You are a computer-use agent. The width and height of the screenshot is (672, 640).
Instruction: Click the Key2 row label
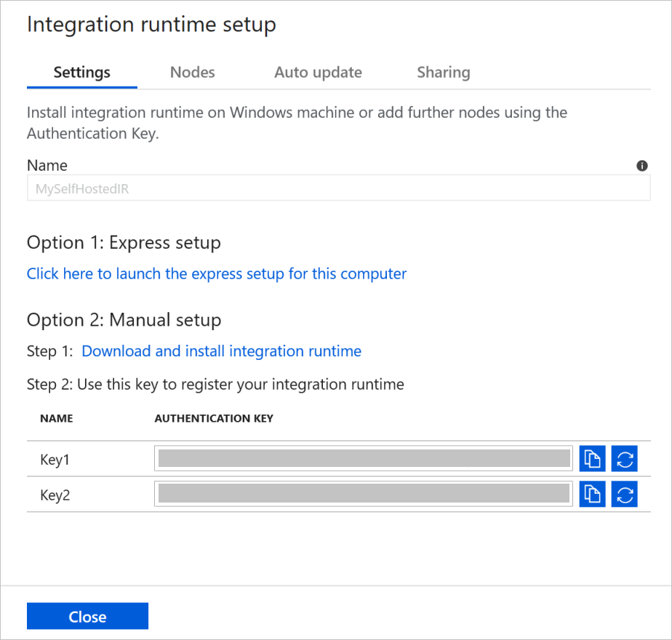(52, 495)
